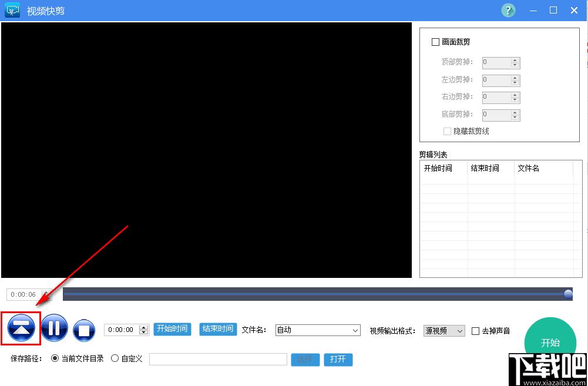Viewport: 588px width, 386px height.
Task: Select the 当前文件目录 radio button
Action: [x=55, y=358]
